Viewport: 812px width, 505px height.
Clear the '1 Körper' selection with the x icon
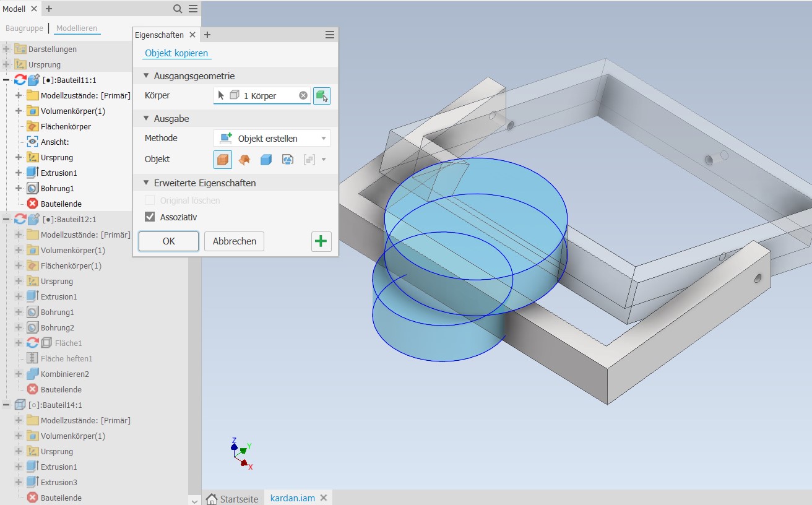coord(303,95)
